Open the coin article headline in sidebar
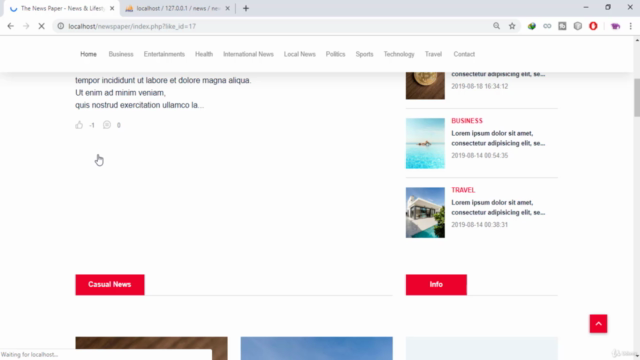 (x=498, y=74)
